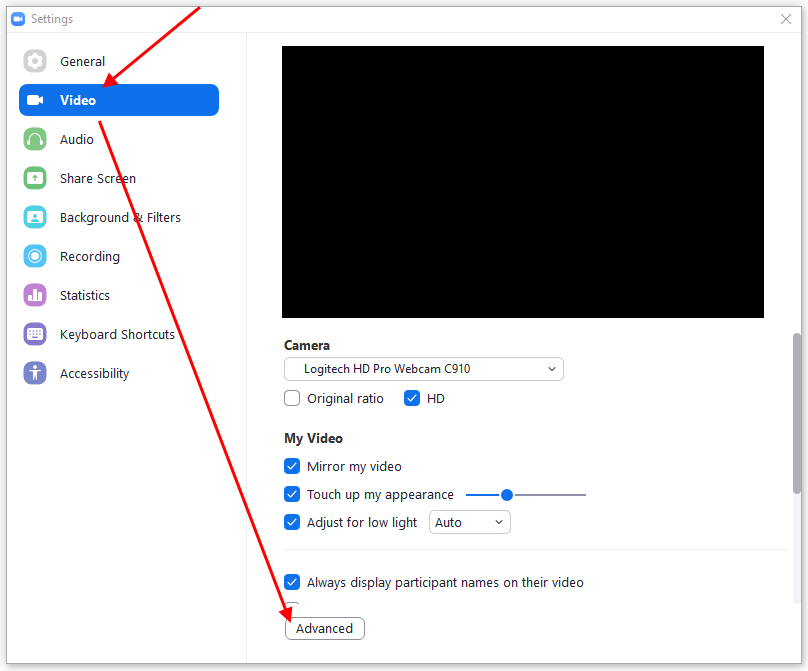The height and width of the screenshot is (671, 808).
Task: Disable Mirror my video
Action: (292, 466)
